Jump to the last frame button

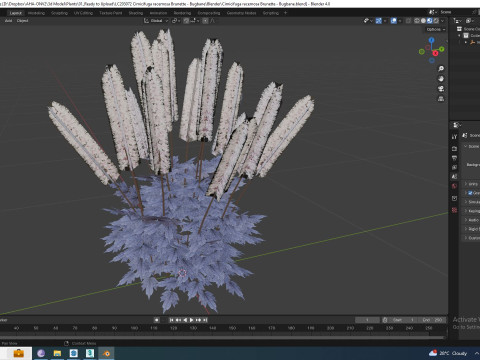(205, 320)
